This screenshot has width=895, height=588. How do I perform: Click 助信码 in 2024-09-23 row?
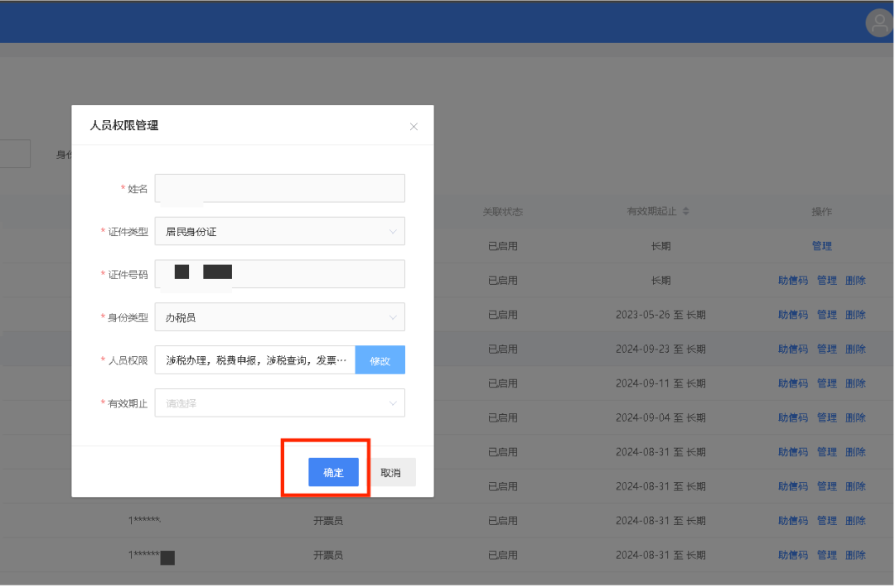point(793,349)
